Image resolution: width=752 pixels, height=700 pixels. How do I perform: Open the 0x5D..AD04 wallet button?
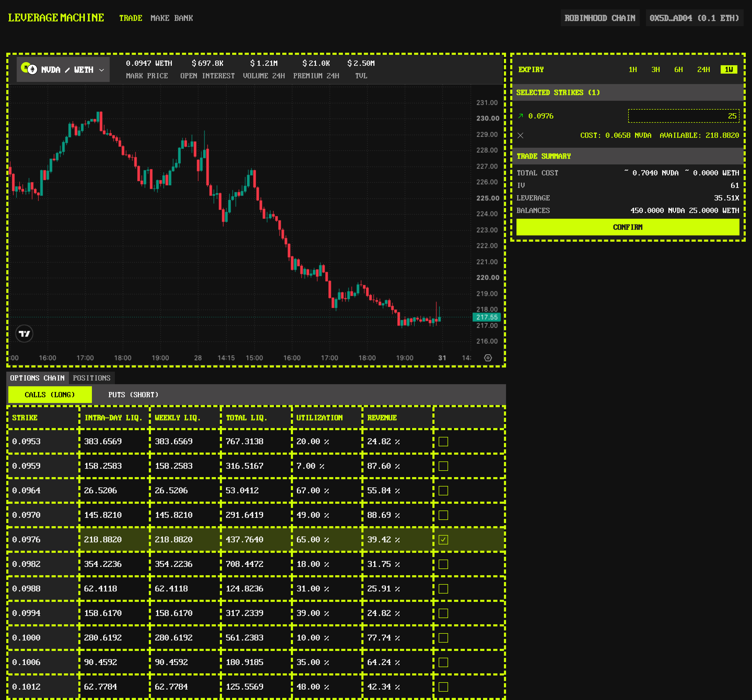[694, 18]
